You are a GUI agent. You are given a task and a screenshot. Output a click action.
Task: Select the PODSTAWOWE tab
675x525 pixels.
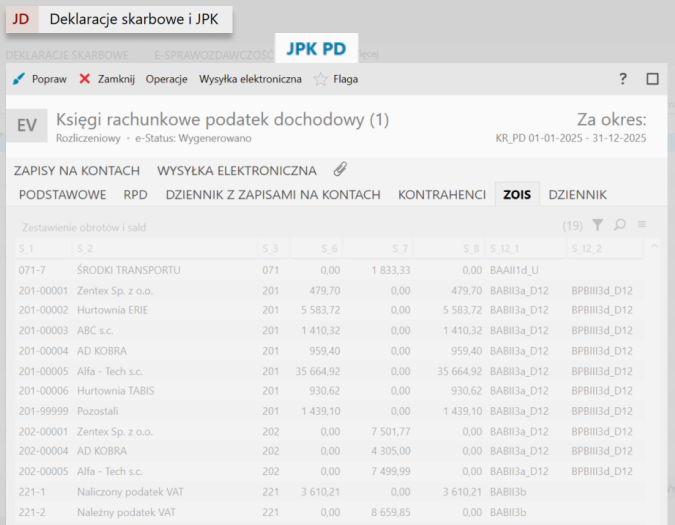click(x=62, y=194)
